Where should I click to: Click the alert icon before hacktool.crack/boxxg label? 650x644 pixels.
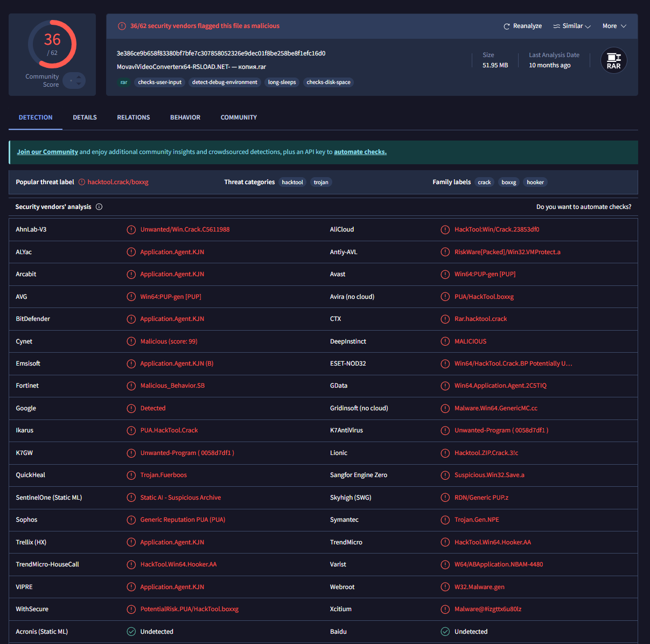click(82, 182)
